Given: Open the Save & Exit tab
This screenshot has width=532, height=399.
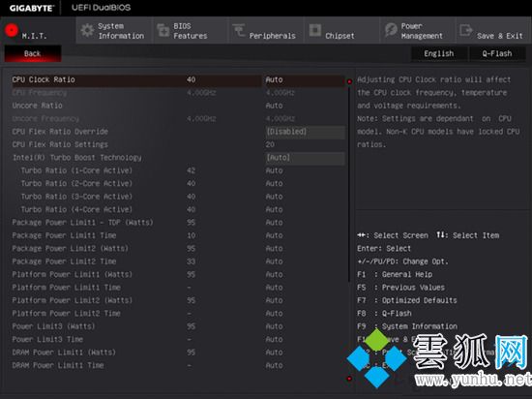Looking at the screenshot, I should (493, 31).
